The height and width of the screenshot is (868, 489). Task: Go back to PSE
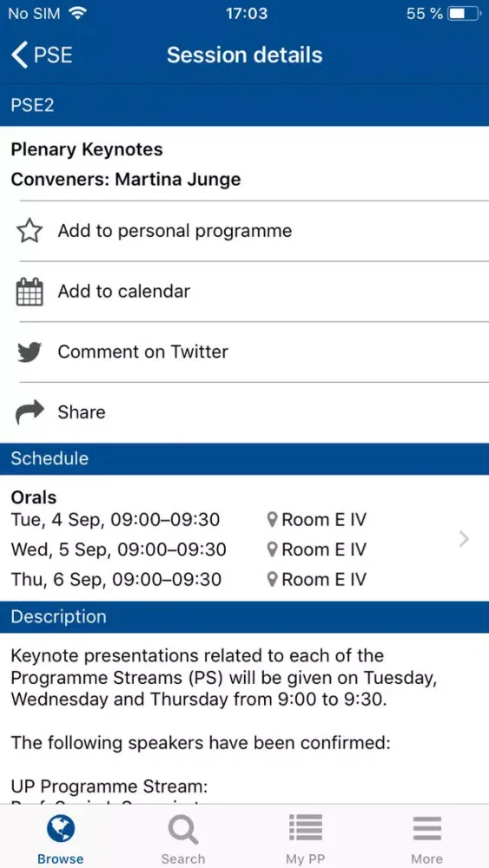[x=42, y=56]
